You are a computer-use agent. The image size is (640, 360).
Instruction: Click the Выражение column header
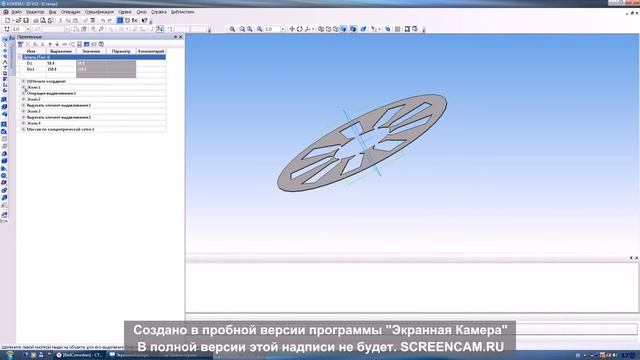pos(61,51)
